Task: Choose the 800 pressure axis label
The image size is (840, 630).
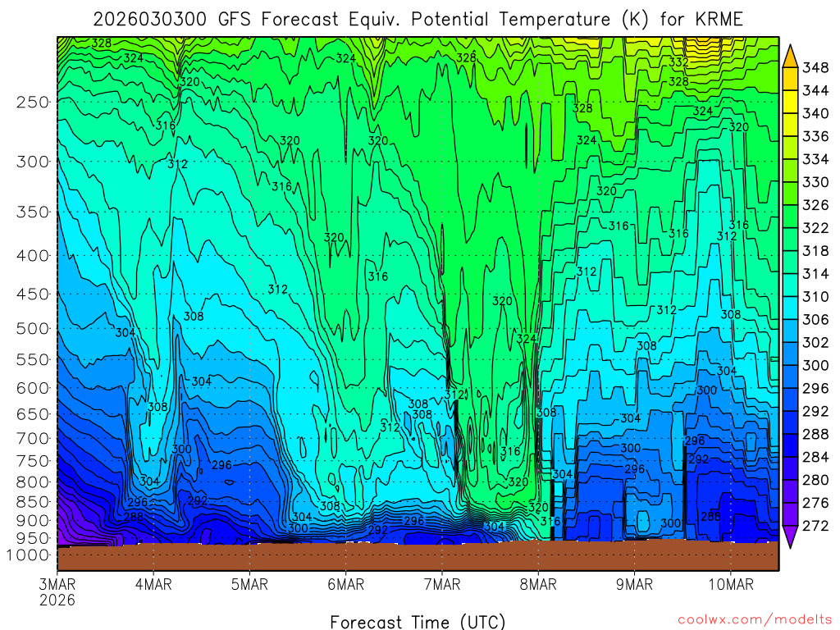Action: coord(33,482)
